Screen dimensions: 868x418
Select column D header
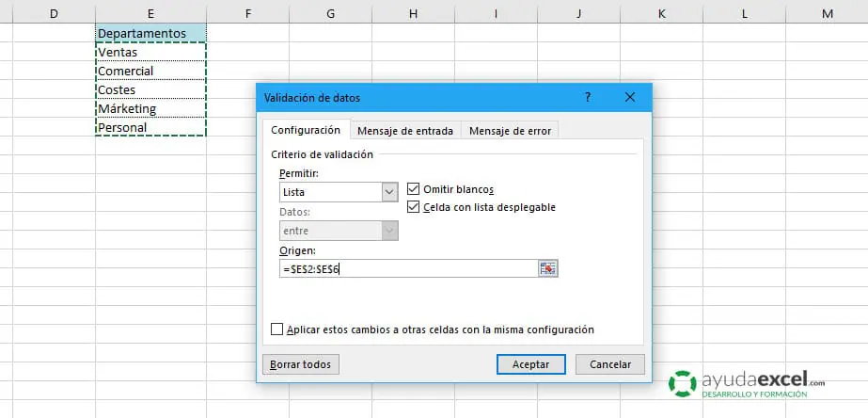coord(54,14)
